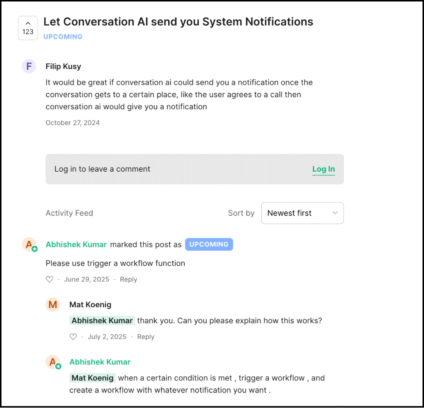
Task: Click the Mat Koenig mention in the last reply
Action: (92, 378)
